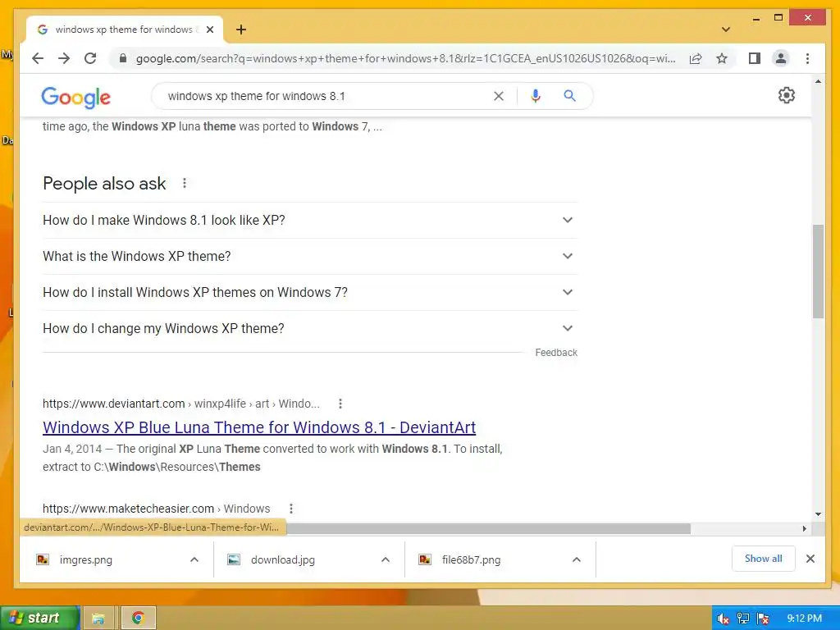Close the windows xp theme tab
Image resolution: width=840 pixels, height=630 pixels.
210,30
